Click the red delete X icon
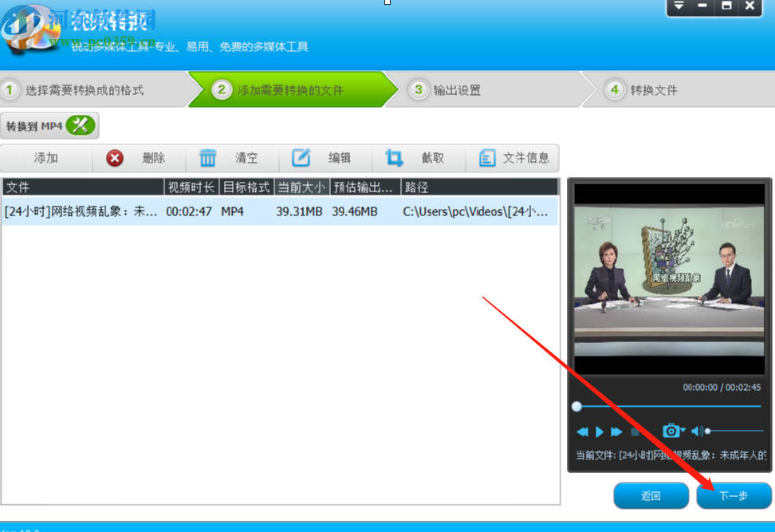The height and width of the screenshot is (532, 775). pos(115,158)
